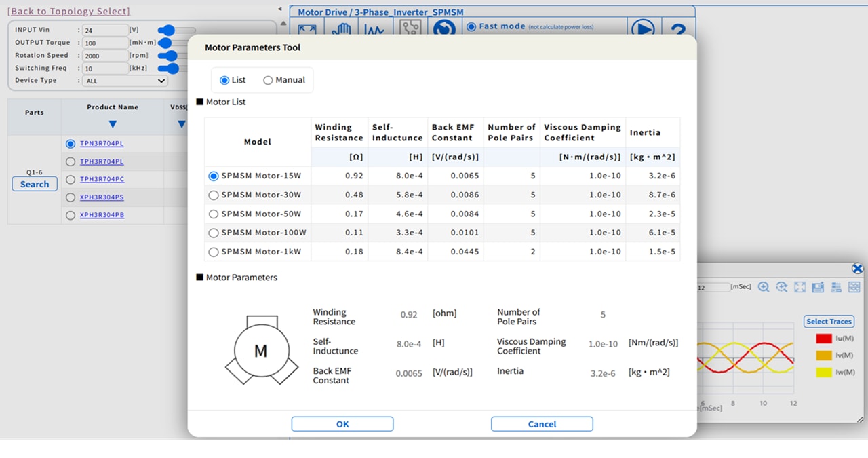Open the Device Type dropdown
Image resolution: width=868 pixels, height=458 pixels.
tap(125, 81)
